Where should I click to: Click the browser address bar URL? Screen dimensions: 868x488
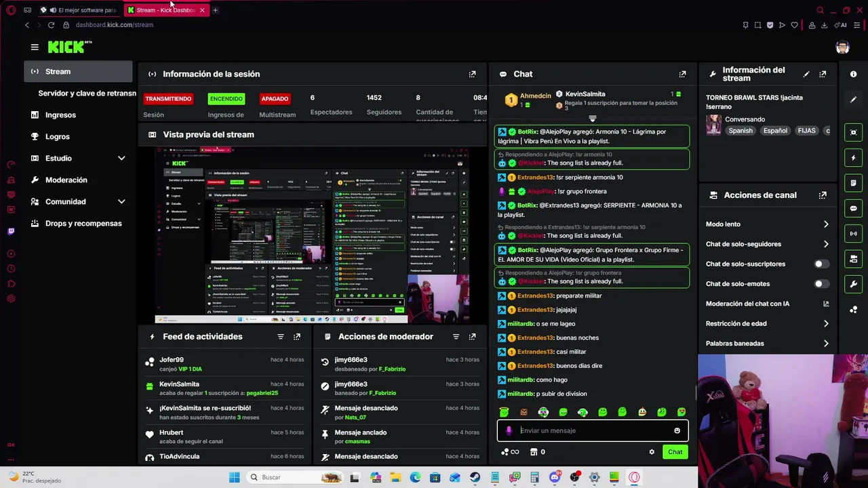click(x=115, y=25)
